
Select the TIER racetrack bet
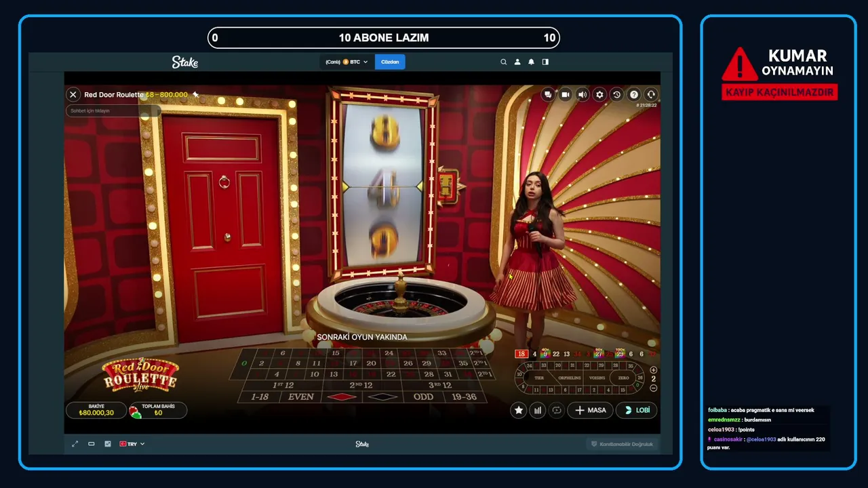pos(539,378)
